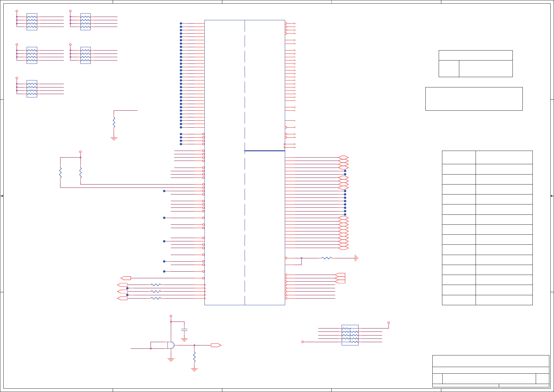This screenshot has width=554, height=392.
Task: Select the double-column resistor network package
Action: 350,335
